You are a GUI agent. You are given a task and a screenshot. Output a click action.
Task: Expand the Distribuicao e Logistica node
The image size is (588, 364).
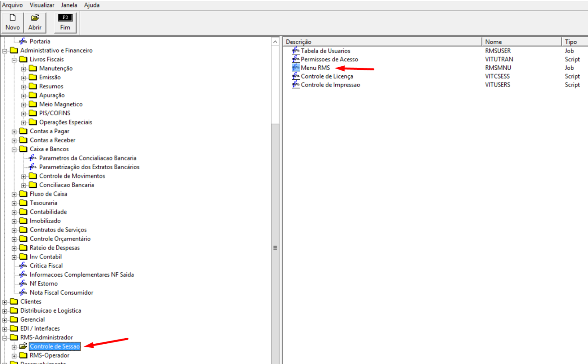click(x=5, y=311)
